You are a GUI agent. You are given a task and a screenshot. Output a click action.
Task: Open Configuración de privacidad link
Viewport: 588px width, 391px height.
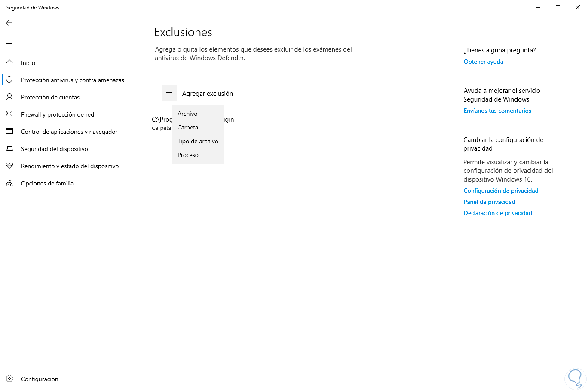(501, 191)
